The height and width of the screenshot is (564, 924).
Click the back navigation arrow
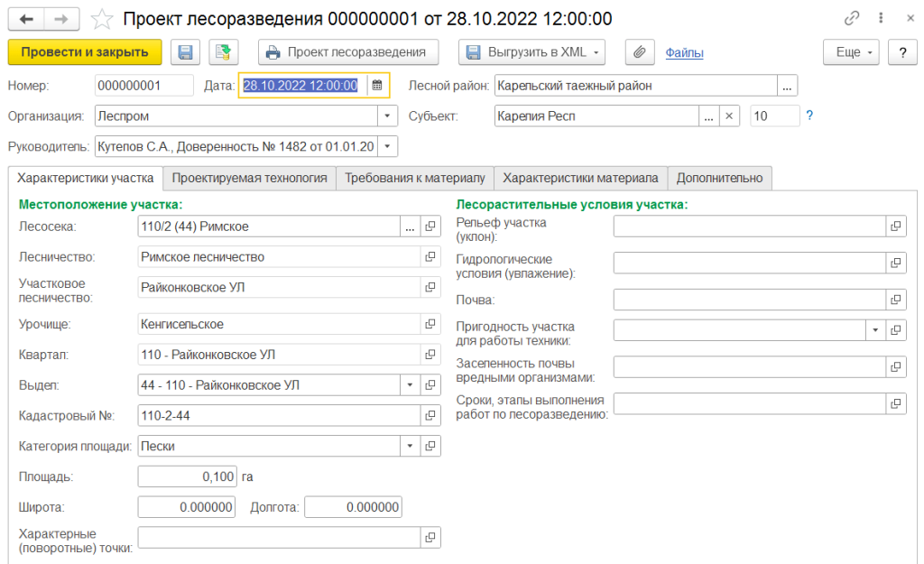tap(26, 20)
